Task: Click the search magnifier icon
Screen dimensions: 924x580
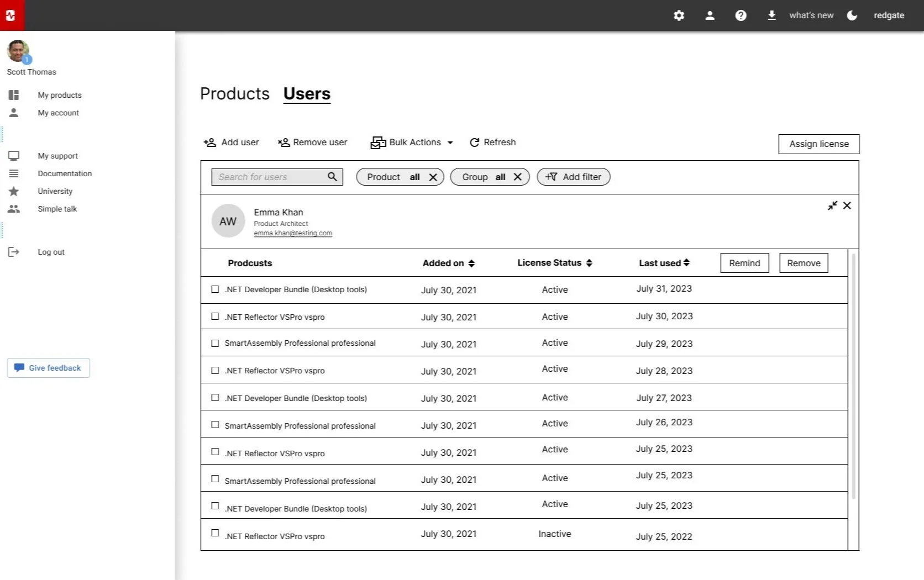Action: pyautogui.click(x=332, y=177)
